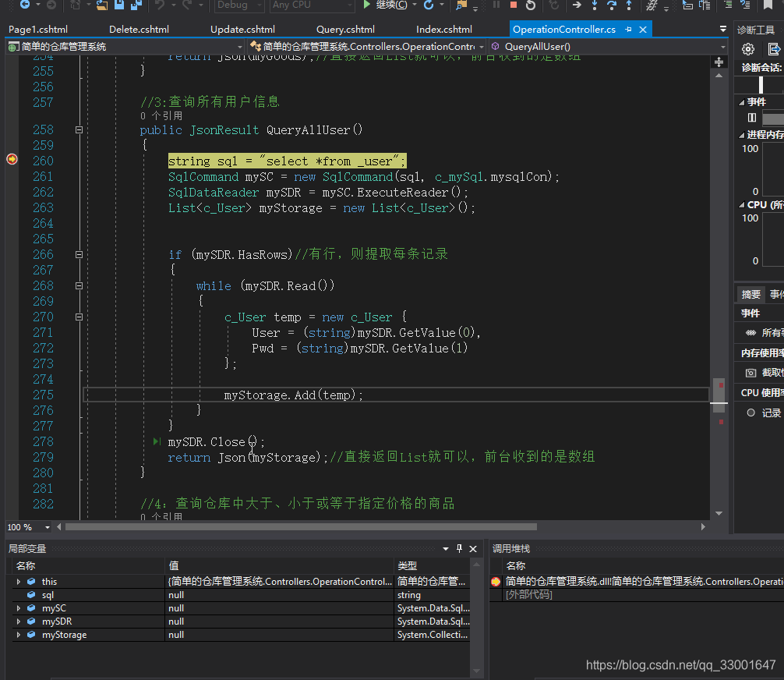Expand the mySDR variable row
Viewport: 784px width, 680px height.
pyautogui.click(x=19, y=621)
